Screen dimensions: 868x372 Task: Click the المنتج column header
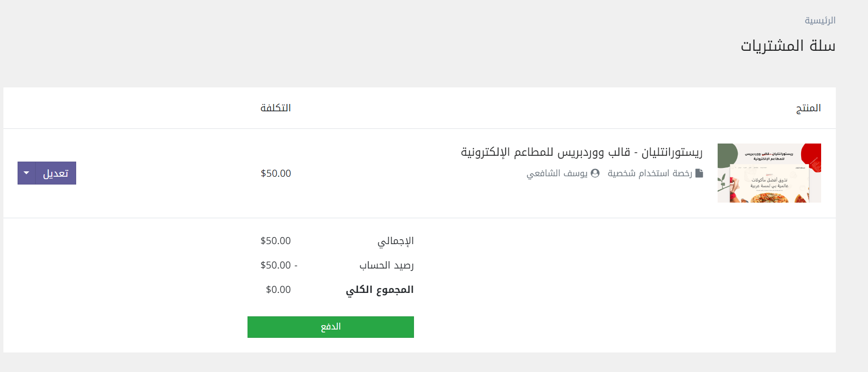tap(808, 108)
